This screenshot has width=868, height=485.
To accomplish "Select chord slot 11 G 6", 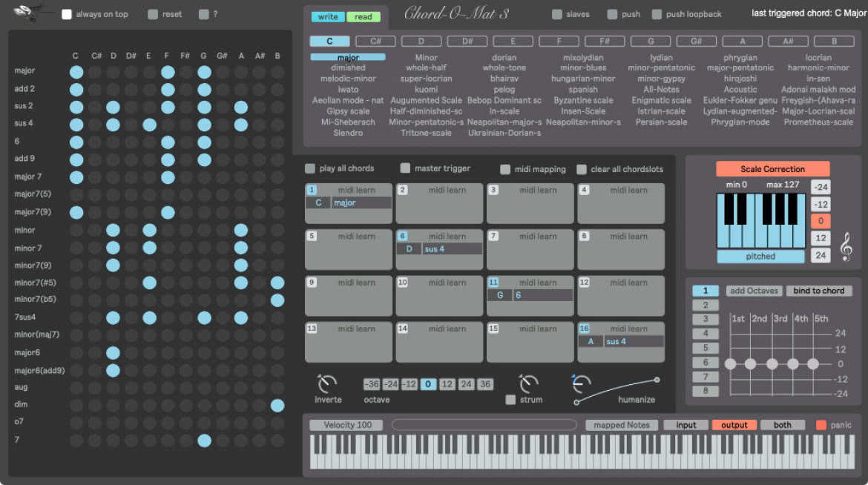I will [x=530, y=296].
